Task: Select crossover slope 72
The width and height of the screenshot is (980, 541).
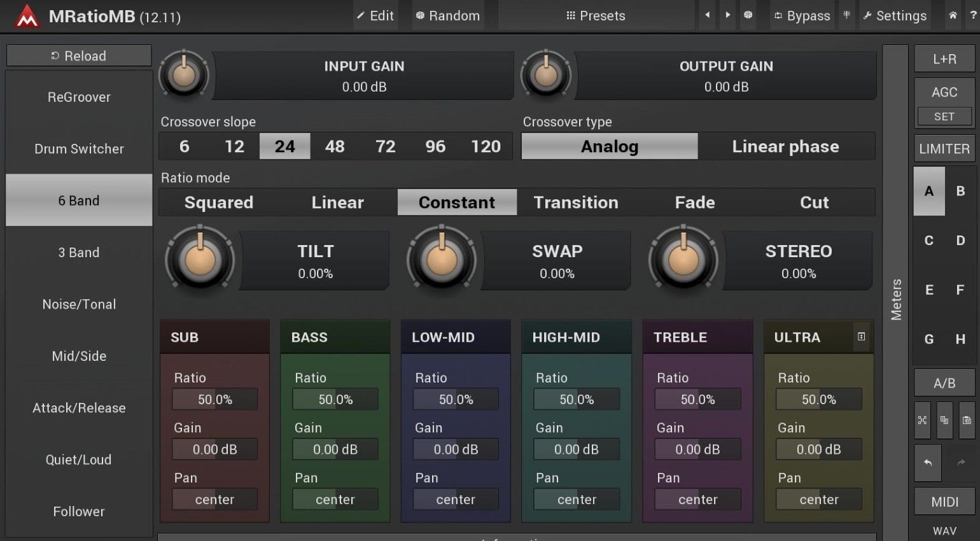Action: [385, 146]
